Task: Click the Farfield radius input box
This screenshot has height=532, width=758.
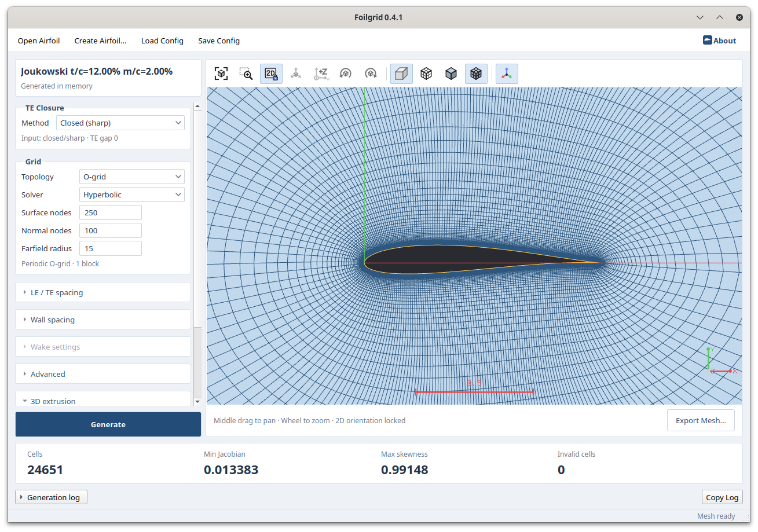Action: pyautogui.click(x=111, y=248)
